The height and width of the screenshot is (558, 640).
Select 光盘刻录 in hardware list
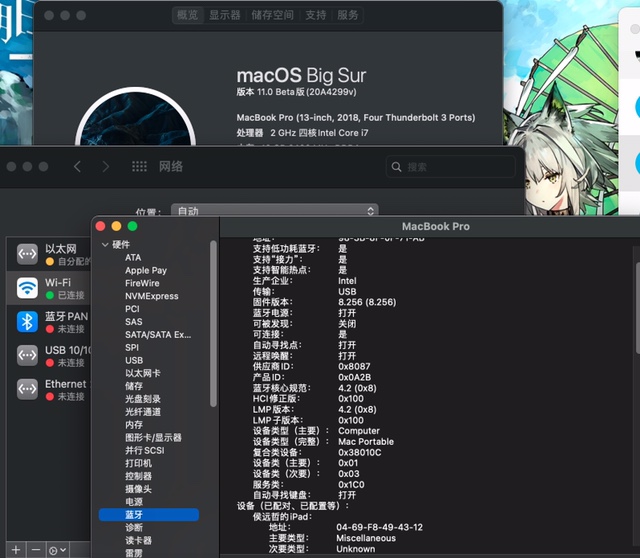pyautogui.click(x=142, y=399)
